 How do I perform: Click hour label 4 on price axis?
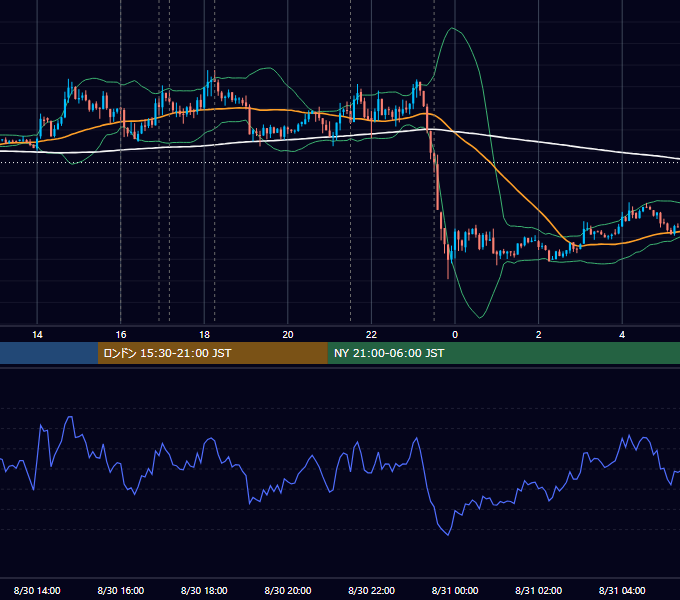tap(622, 335)
